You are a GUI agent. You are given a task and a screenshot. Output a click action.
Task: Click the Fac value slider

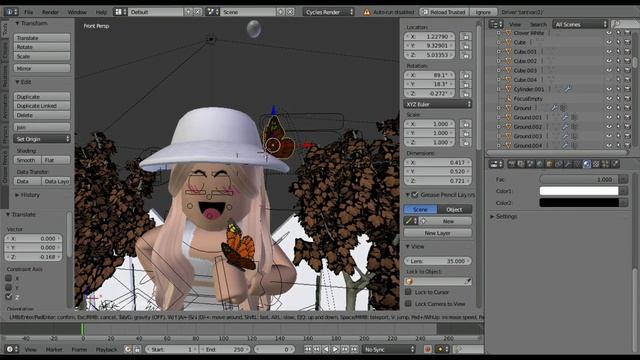(x=579, y=179)
